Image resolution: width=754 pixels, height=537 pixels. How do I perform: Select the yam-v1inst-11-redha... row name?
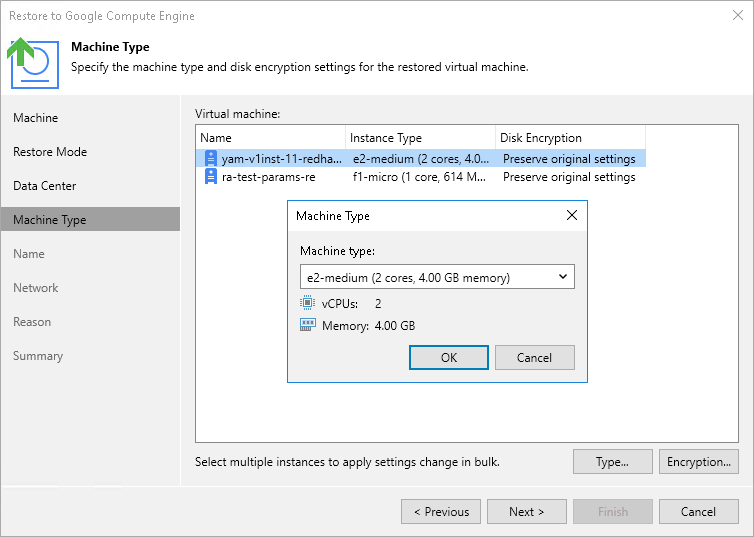[x=282, y=159]
